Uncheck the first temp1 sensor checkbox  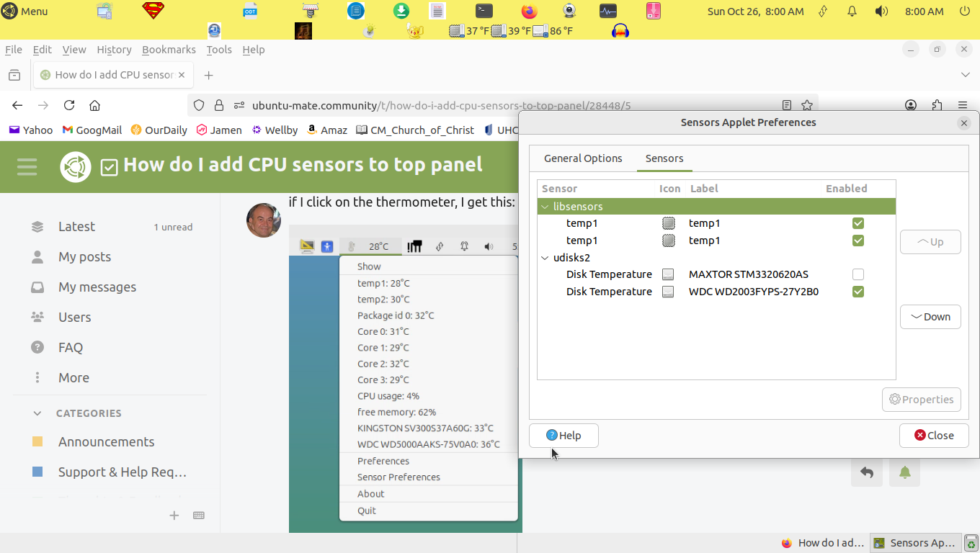(x=857, y=223)
